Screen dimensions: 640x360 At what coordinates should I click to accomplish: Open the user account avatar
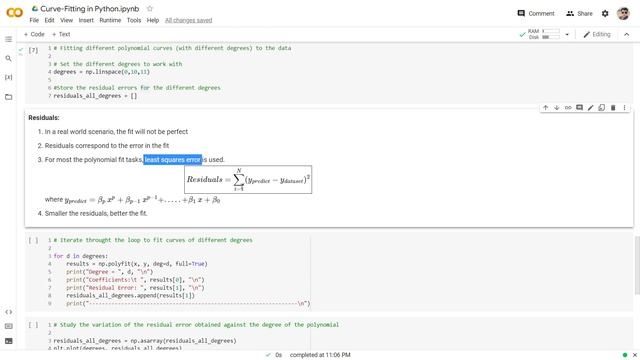[623, 13]
